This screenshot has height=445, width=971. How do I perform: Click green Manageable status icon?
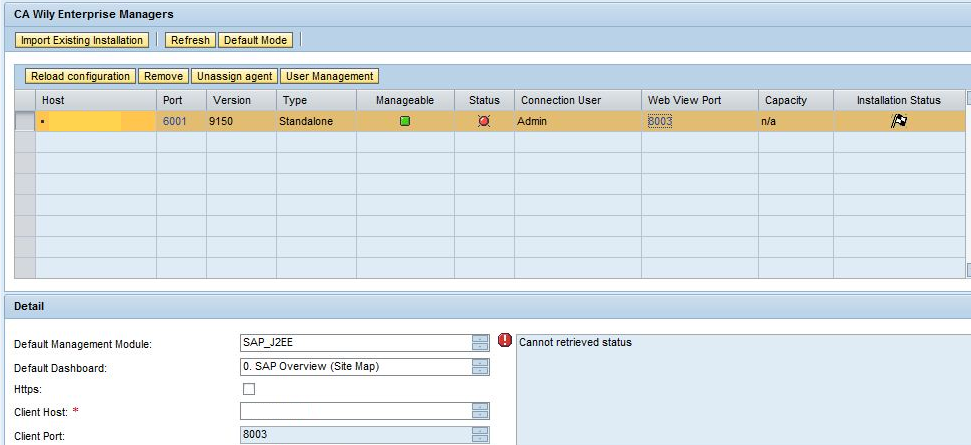point(405,121)
